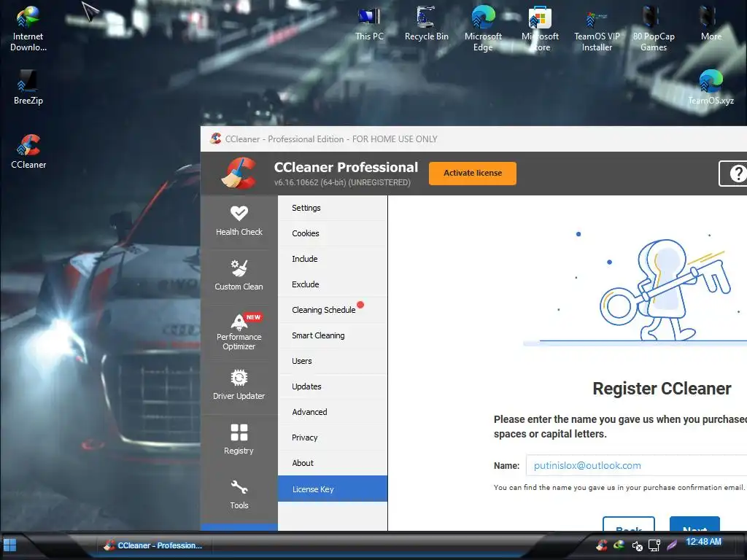Screen dimensions: 747x560
Task: Select the Settings options entry
Action: point(333,208)
